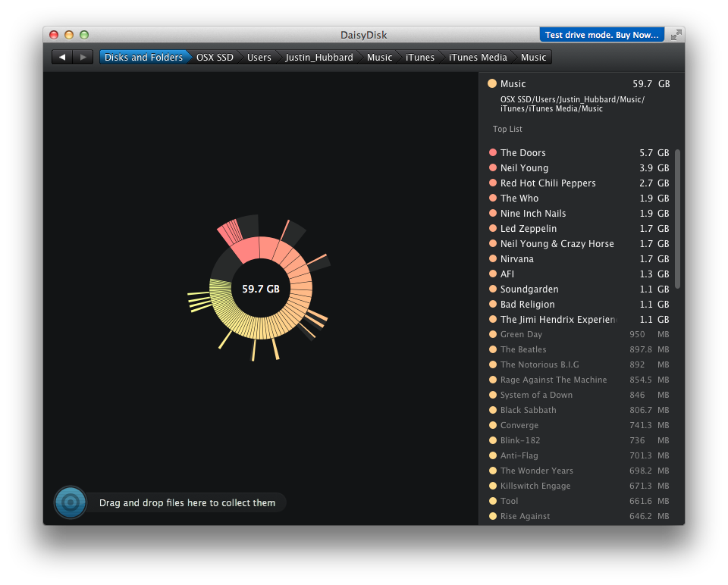Screen dimensions: 728x585
Task: Jump to the OSX SSD breadcrumb
Action: tap(215, 57)
